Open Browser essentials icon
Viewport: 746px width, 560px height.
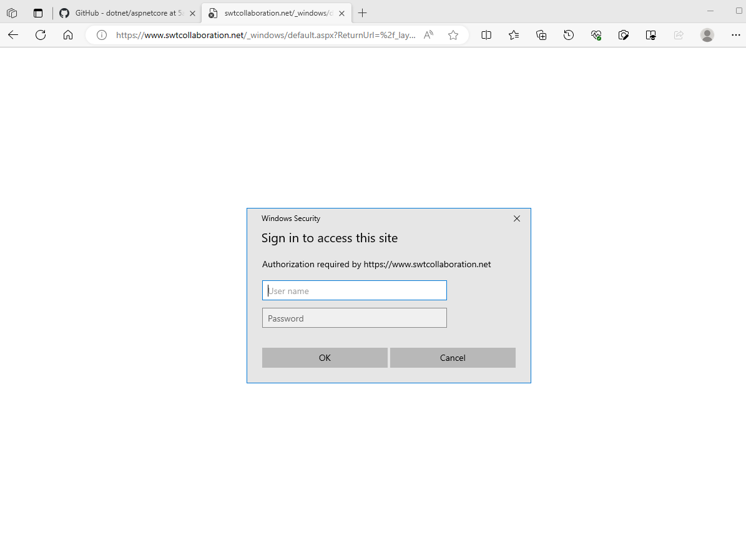pyautogui.click(x=596, y=35)
